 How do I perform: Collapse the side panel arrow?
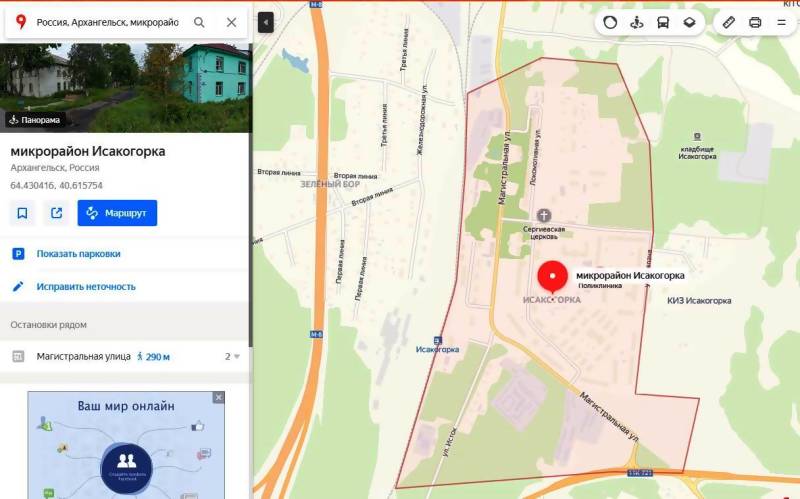(x=266, y=23)
